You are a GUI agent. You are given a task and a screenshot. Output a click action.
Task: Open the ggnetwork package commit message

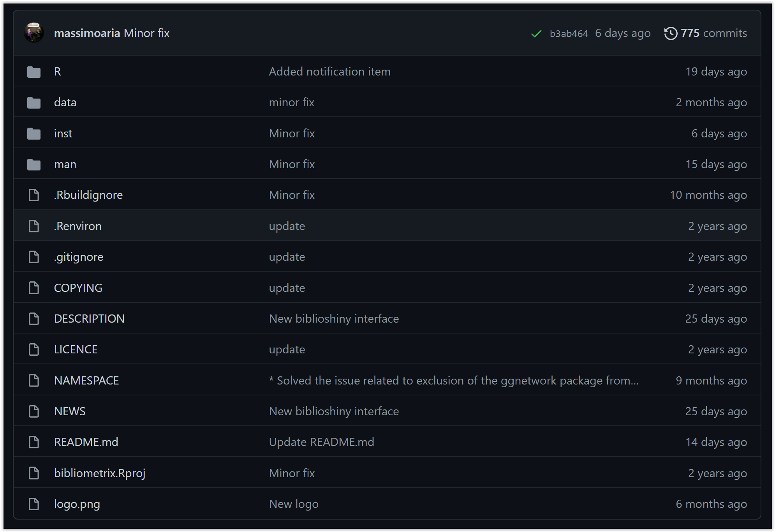click(x=454, y=381)
